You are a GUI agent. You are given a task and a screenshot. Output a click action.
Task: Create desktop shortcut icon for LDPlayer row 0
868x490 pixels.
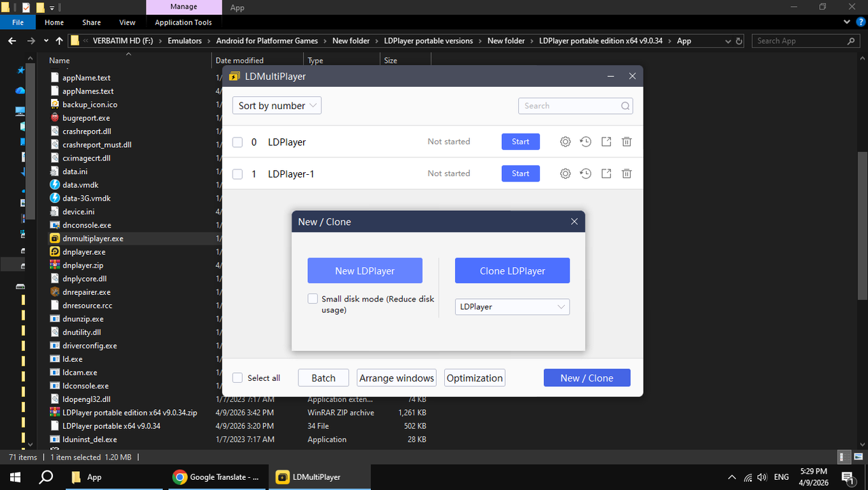point(606,142)
